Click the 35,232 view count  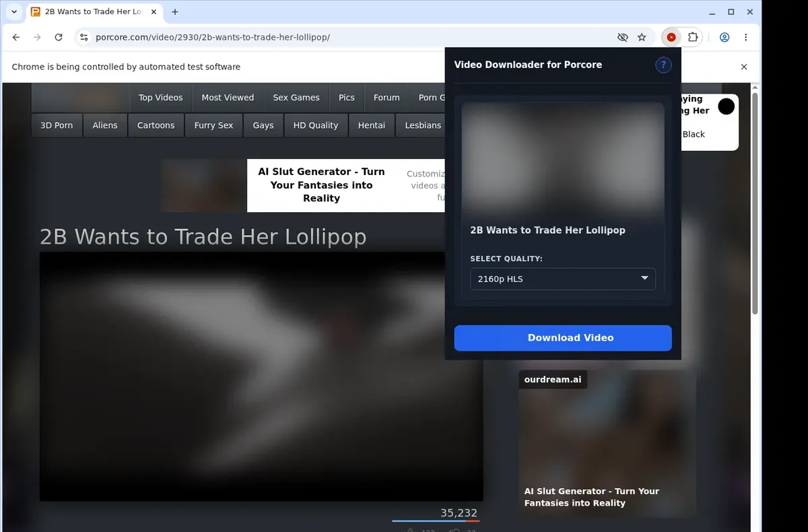(459, 513)
